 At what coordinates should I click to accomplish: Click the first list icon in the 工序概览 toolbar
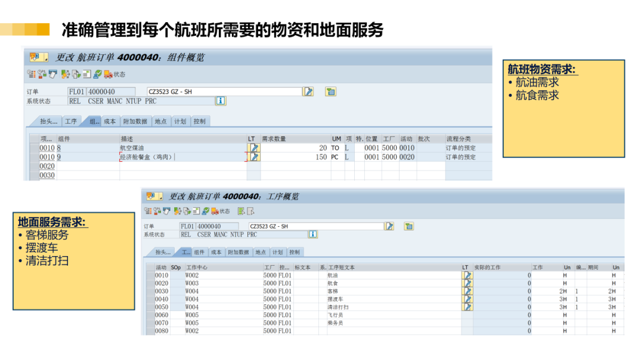coord(148,211)
